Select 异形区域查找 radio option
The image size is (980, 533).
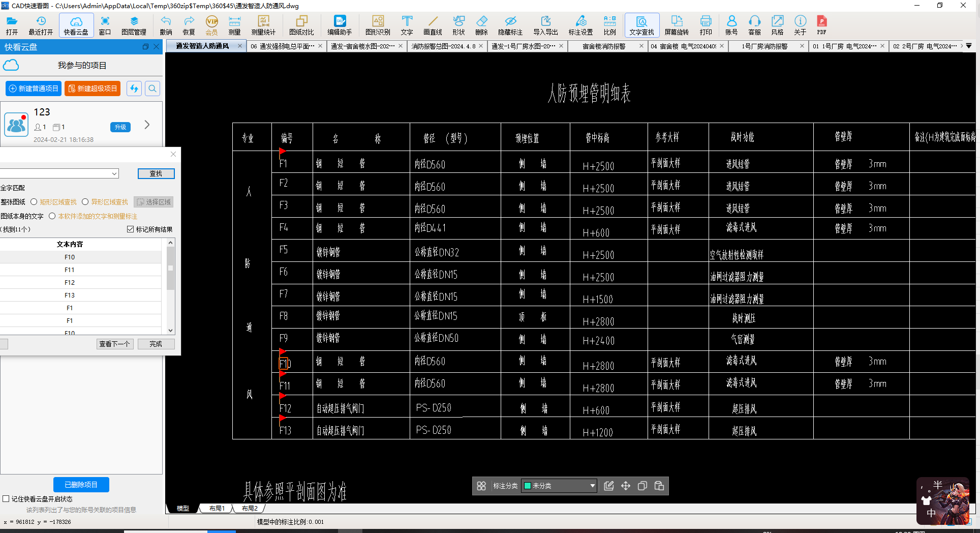(85, 202)
